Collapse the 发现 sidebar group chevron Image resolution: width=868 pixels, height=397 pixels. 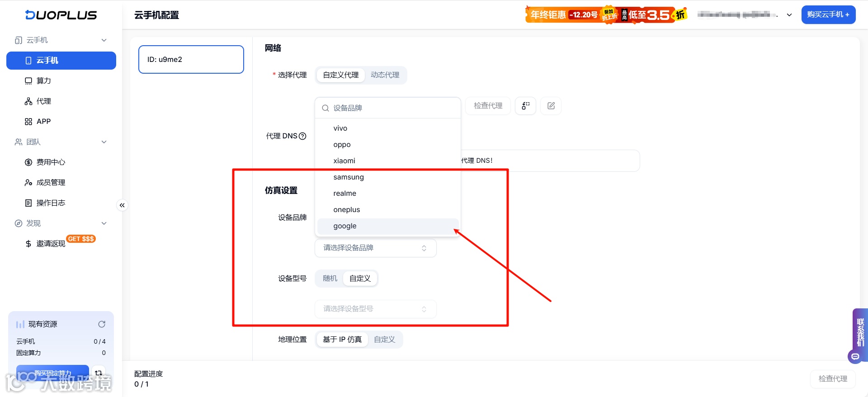[104, 223]
